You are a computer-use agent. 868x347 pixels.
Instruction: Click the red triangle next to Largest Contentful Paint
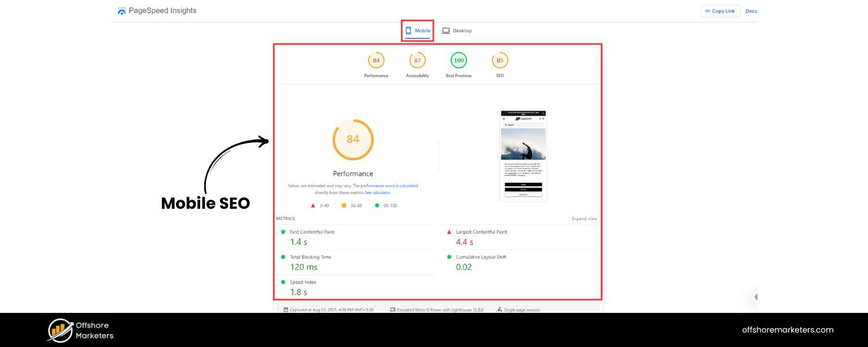point(448,232)
